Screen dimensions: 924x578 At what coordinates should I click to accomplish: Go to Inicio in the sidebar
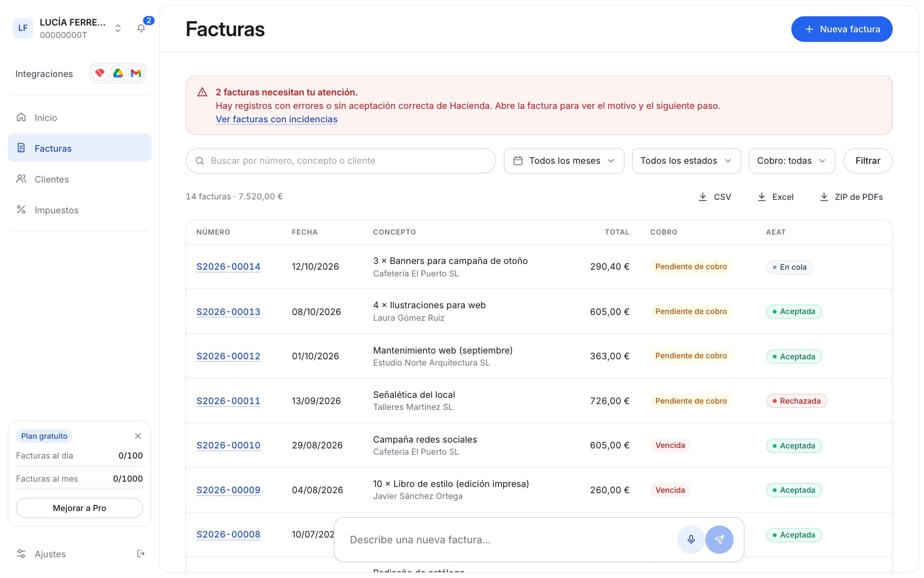pyautogui.click(x=79, y=118)
